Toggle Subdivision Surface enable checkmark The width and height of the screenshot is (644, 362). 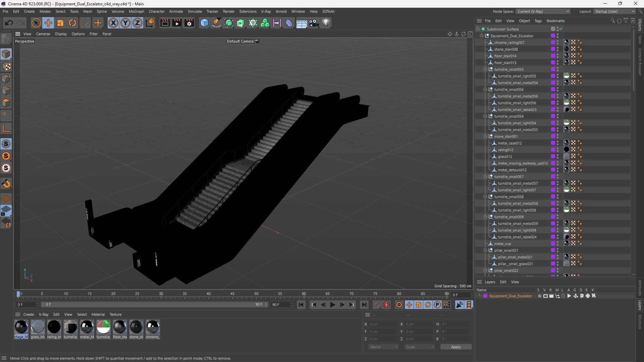[561, 29]
